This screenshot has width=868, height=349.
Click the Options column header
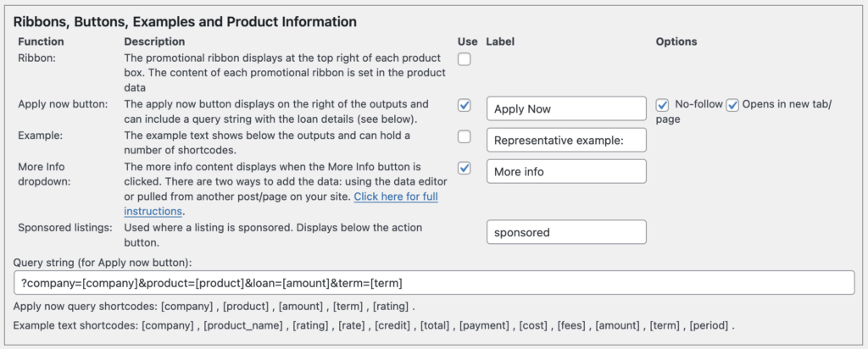676,42
